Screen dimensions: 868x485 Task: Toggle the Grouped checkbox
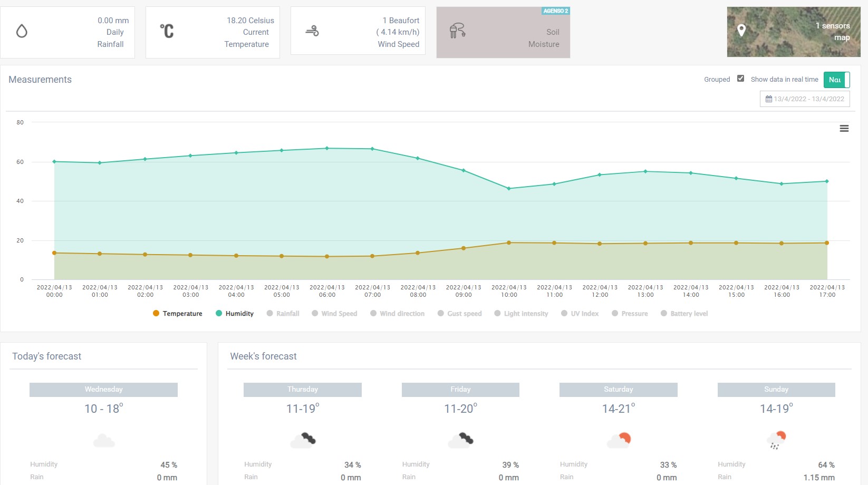(x=740, y=79)
